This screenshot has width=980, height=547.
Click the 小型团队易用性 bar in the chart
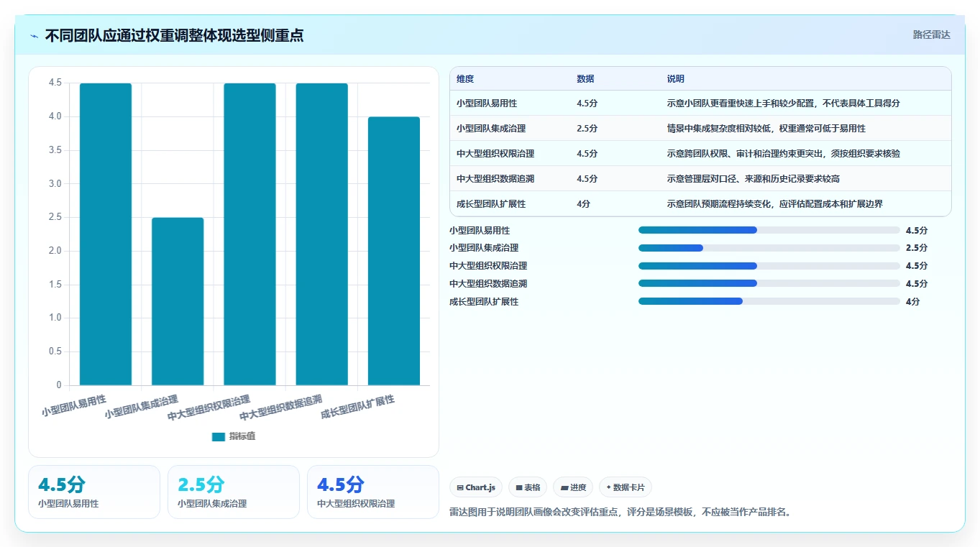(x=106, y=234)
